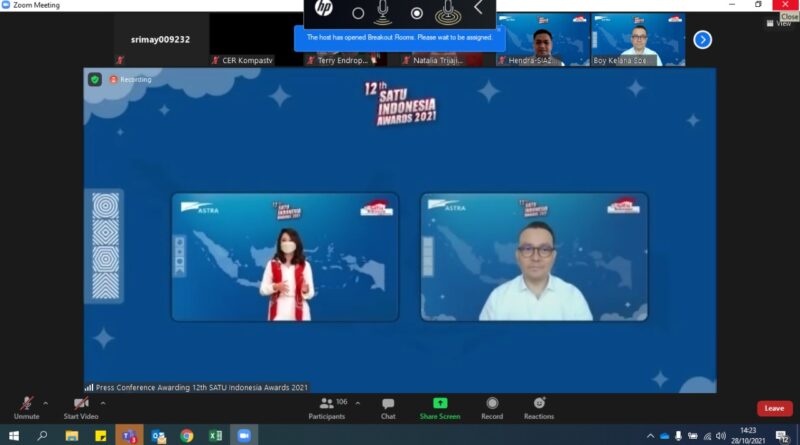Click the Recording indicator

click(131, 80)
